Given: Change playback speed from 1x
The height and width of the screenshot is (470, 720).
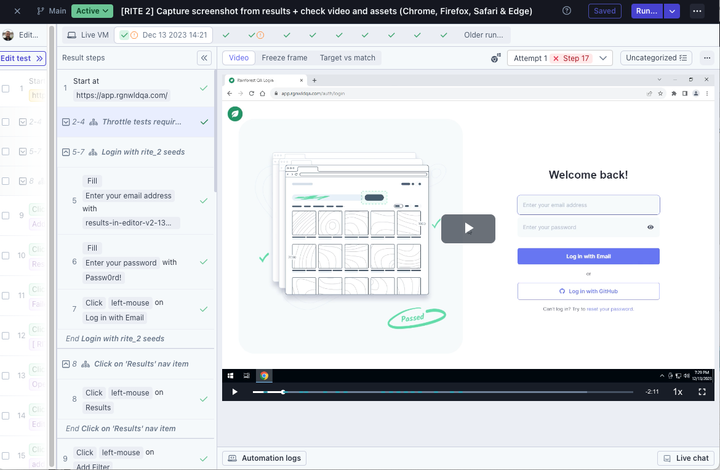Looking at the screenshot, I should [677, 392].
